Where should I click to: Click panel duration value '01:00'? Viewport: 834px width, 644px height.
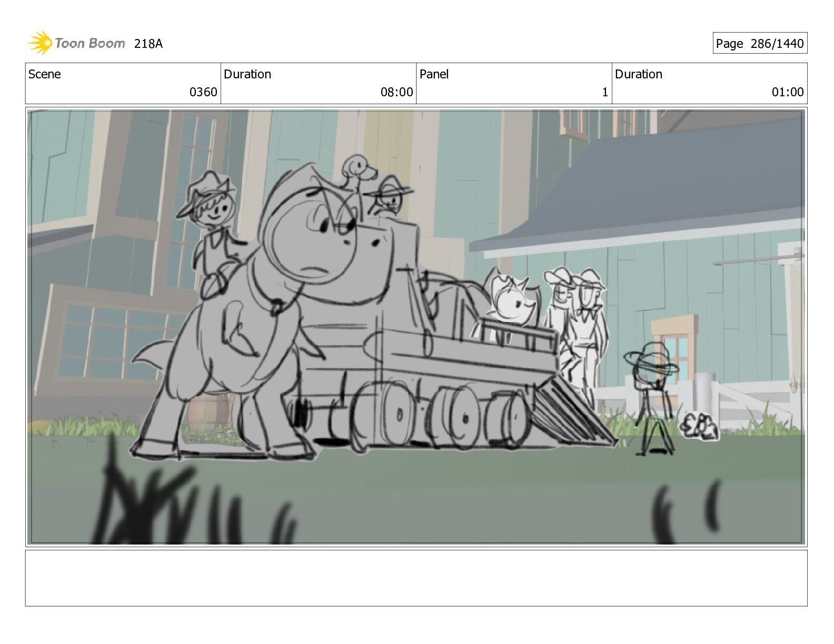tap(788, 92)
